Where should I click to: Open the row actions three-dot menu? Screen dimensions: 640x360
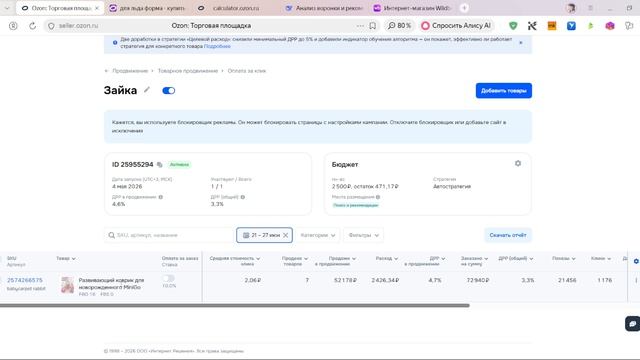[636, 280]
